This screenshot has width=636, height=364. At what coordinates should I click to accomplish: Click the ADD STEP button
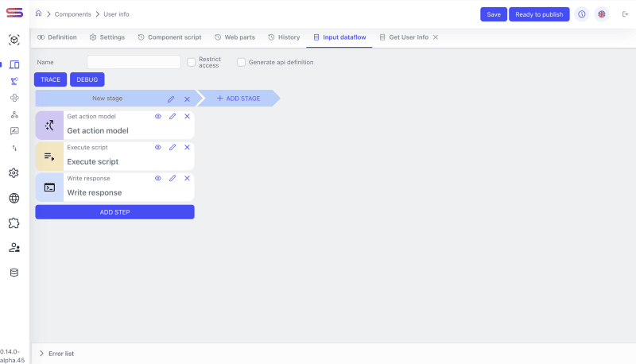pyautogui.click(x=114, y=212)
